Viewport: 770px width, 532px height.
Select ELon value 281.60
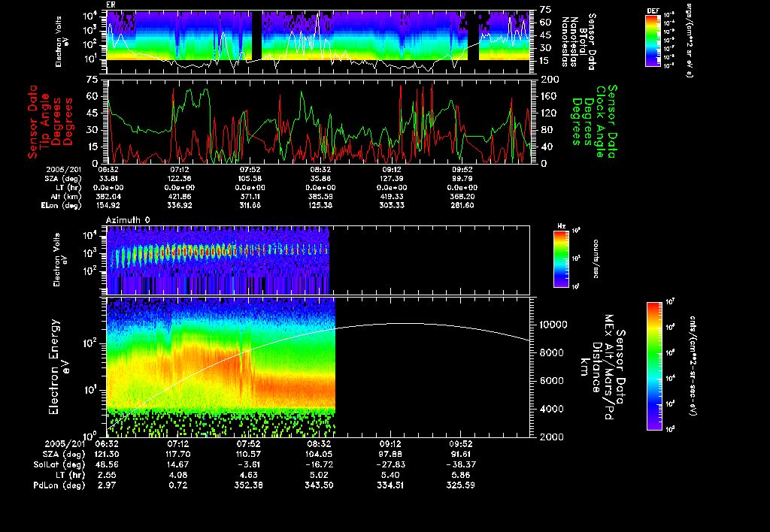[x=462, y=206]
